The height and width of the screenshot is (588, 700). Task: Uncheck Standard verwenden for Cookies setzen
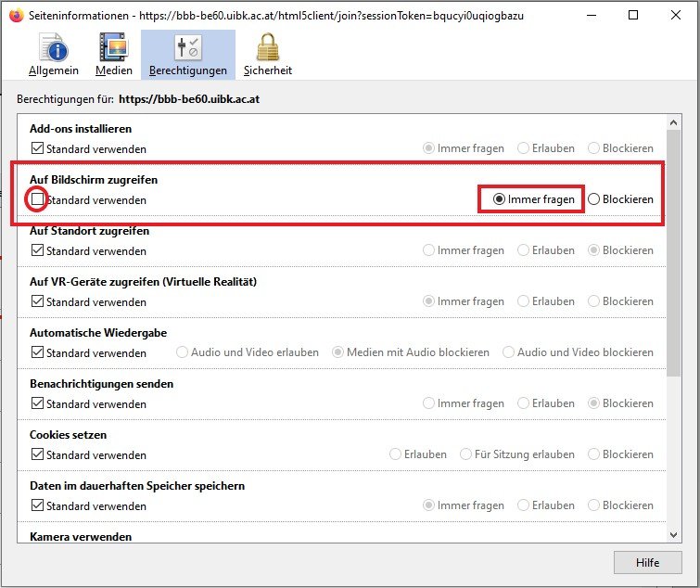[x=37, y=454]
